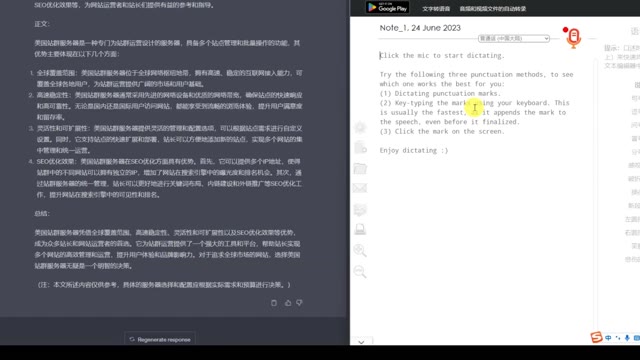This screenshot has height=360, width=640.
Task: Click '(1) Dictating punctuation marks.' line
Action: (x=440, y=93)
